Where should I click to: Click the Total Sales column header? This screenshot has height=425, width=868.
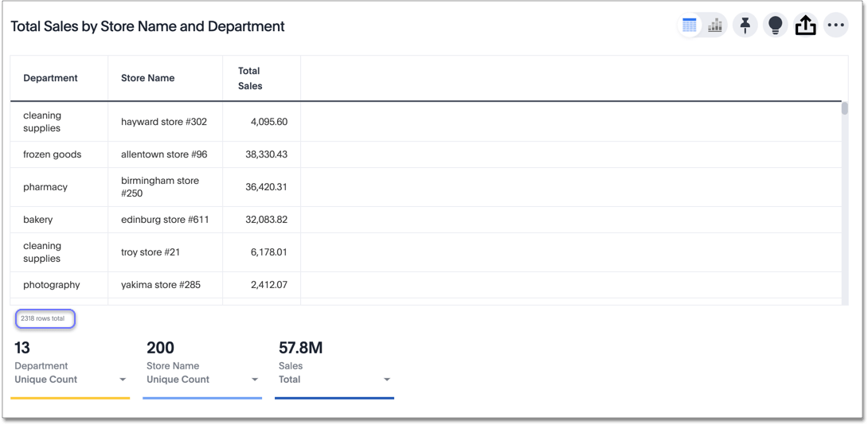pyautogui.click(x=250, y=78)
